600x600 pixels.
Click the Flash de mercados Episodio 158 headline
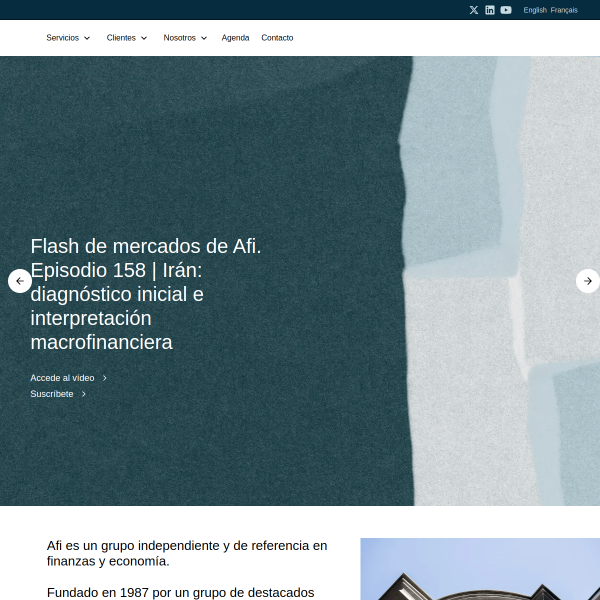click(146, 294)
